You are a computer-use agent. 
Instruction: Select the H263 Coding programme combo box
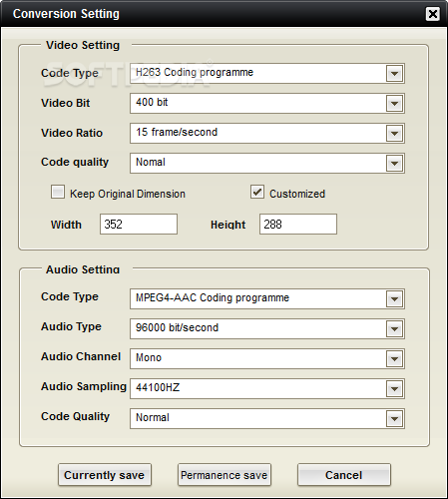pos(267,74)
